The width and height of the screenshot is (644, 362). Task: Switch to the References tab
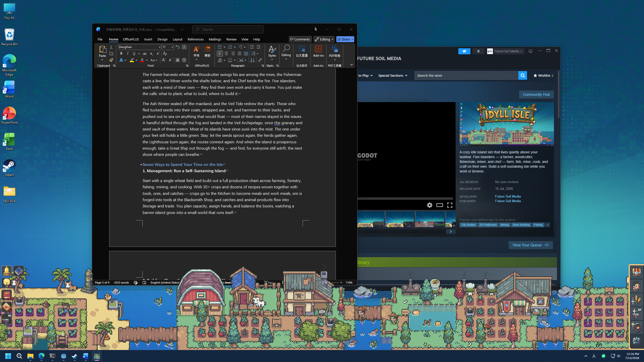coord(195,39)
